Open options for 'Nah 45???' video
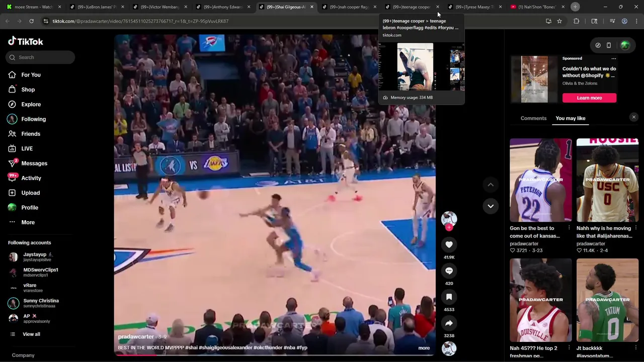644x362 pixels. point(569,348)
